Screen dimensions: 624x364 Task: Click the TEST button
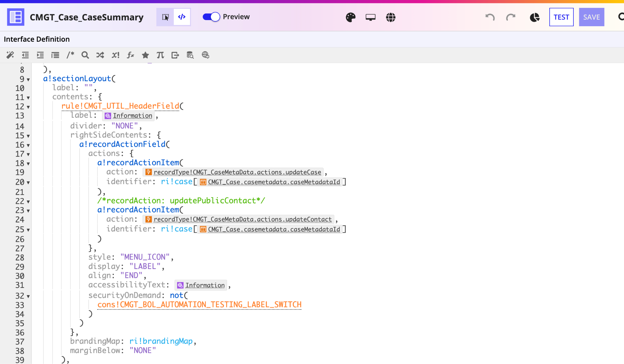561,17
